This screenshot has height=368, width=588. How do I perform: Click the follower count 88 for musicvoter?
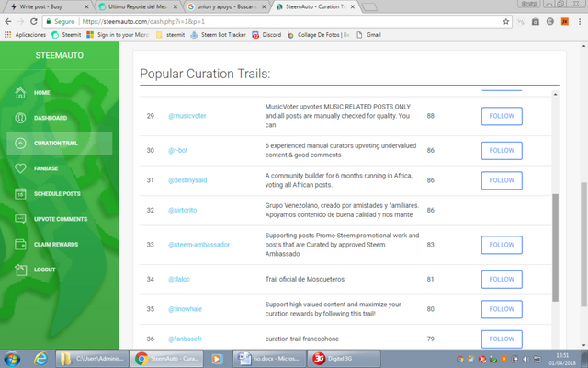431,116
